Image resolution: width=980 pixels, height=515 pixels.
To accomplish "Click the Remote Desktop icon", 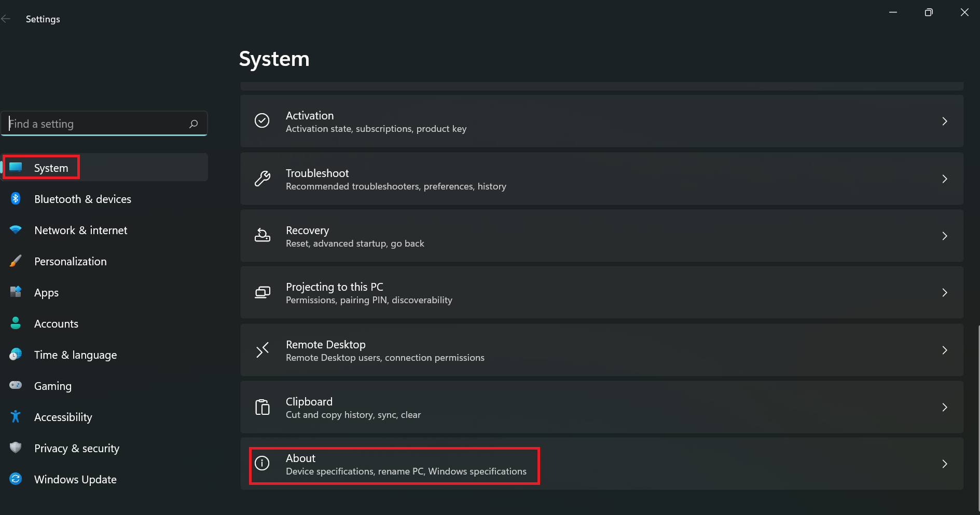I will point(262,350).
